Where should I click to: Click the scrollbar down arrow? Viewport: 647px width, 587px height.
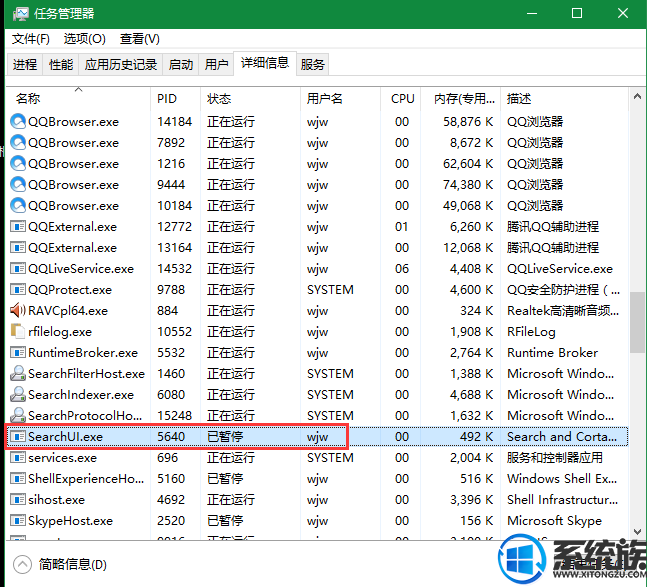(637, 532)
